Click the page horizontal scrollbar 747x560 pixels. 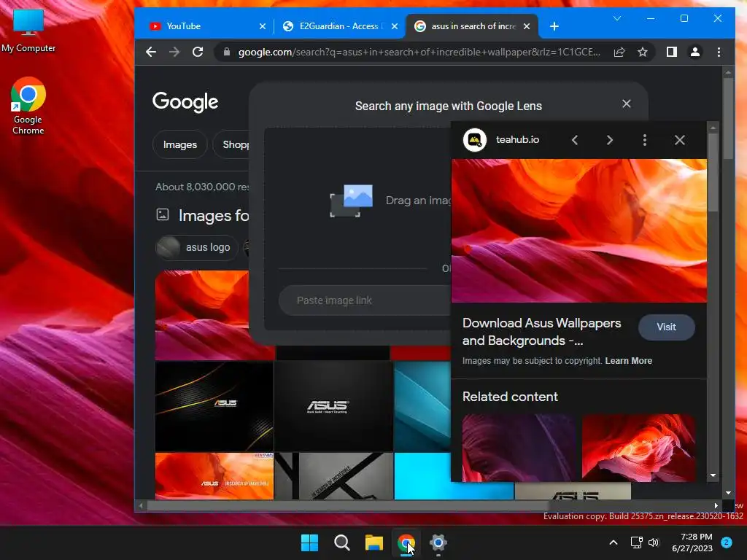click(x=348, y=506)
